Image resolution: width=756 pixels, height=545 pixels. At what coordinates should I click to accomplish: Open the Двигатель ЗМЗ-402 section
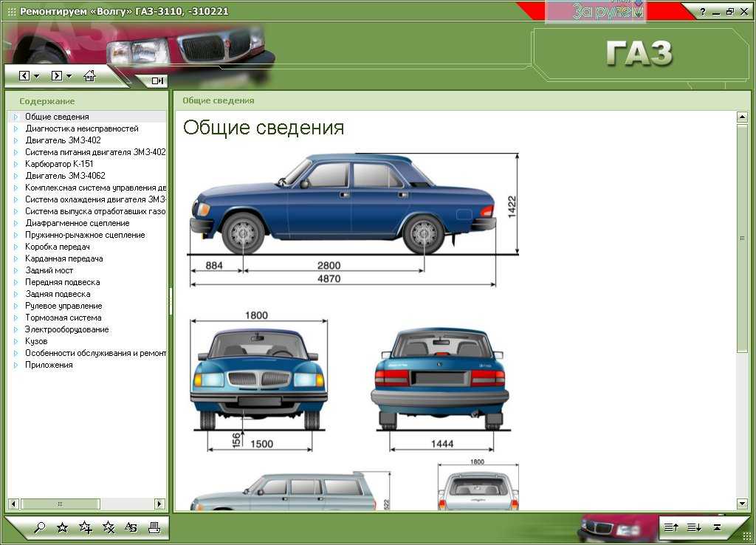63,140
